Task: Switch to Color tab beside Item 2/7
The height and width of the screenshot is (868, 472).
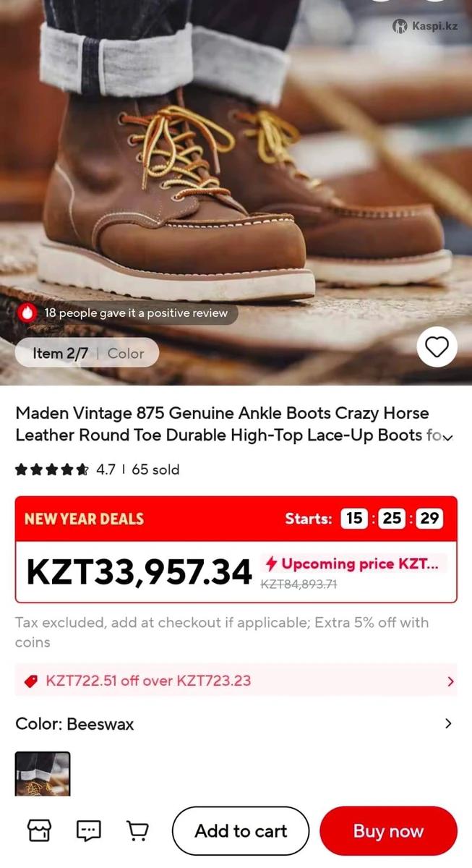Action: tap(126, 353)
